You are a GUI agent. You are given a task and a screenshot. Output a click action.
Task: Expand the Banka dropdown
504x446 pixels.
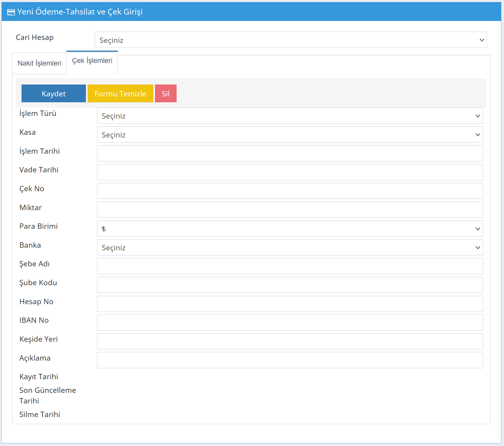coord(290,247)
